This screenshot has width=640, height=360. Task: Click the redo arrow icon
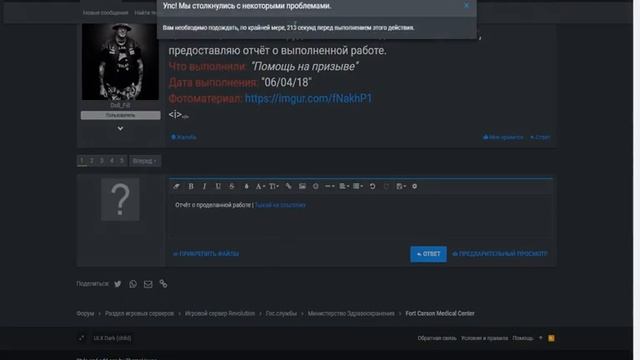click(x=386, y=186)
